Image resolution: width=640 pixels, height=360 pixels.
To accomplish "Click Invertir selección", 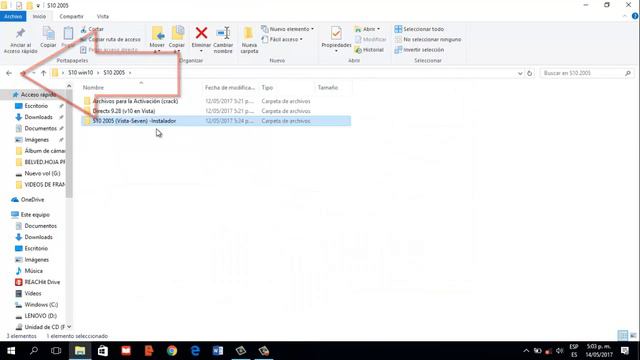I will point(419,50).
